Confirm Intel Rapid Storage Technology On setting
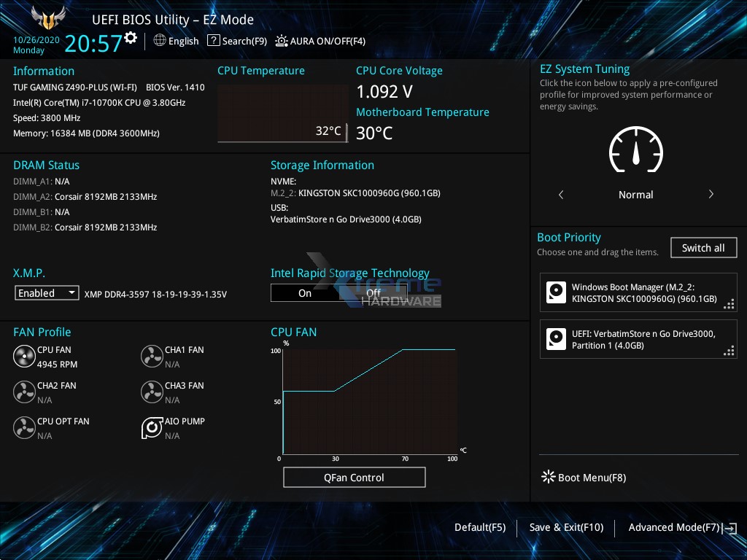Screen dimensions: 747x560 tap(305, 292)
